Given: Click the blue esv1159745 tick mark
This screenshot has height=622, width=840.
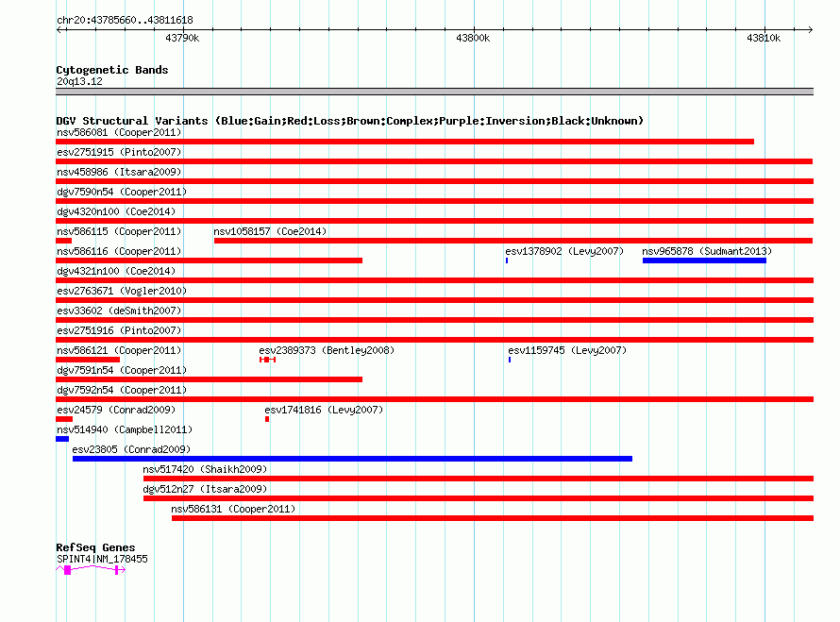Looking at the screenshot, I should pyautogui.click(x=510, y=360).
